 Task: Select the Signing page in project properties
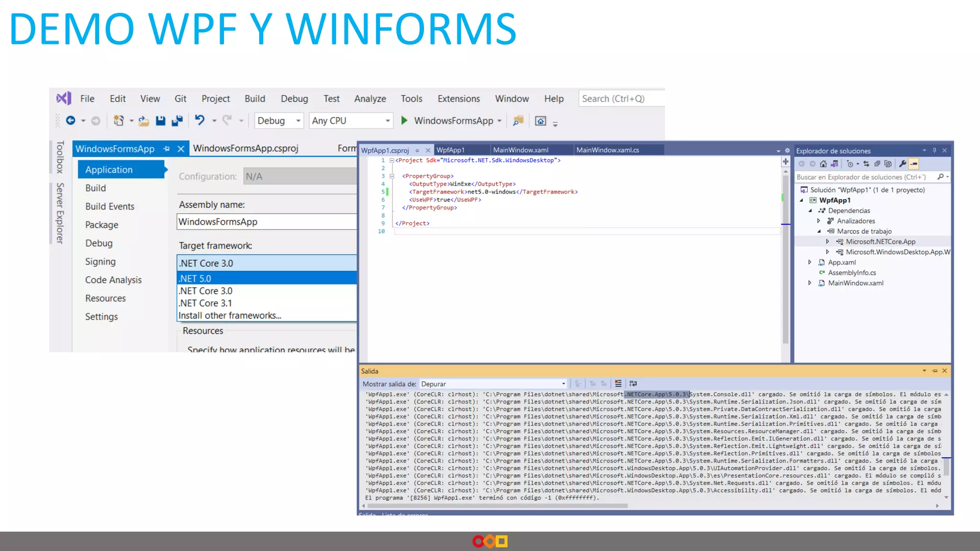click(x=100, y=262)
